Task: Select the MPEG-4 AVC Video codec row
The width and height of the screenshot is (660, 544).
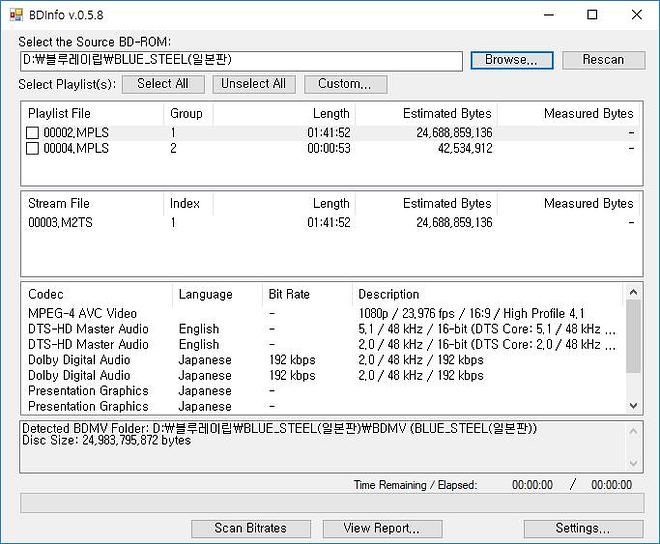Action: tap(82, 314)
